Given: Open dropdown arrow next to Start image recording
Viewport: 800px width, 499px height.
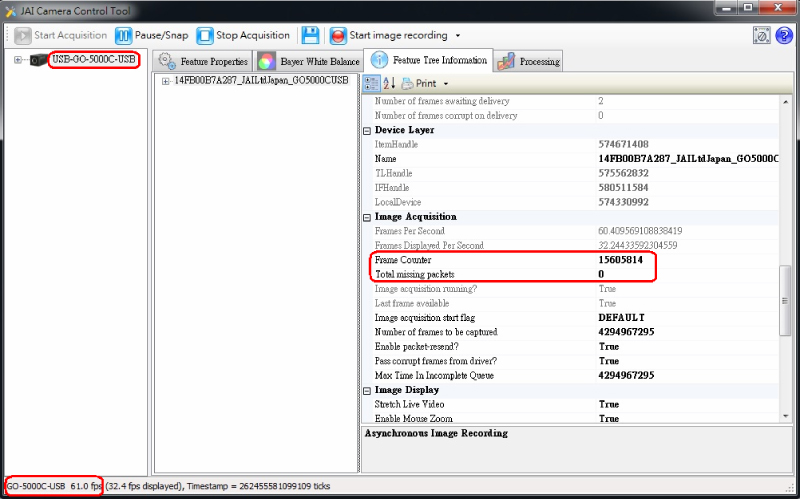Looking at the screenshot, I should coord(457,36).
